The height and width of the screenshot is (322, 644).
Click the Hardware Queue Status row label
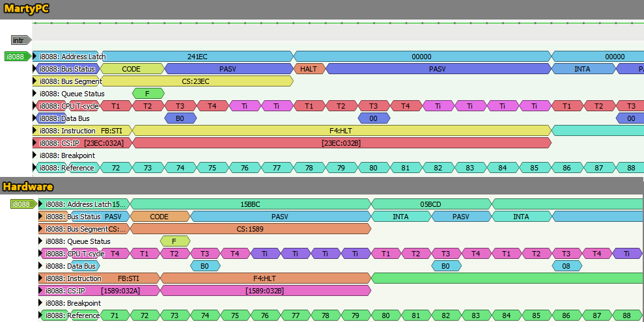tap(78, 241)
